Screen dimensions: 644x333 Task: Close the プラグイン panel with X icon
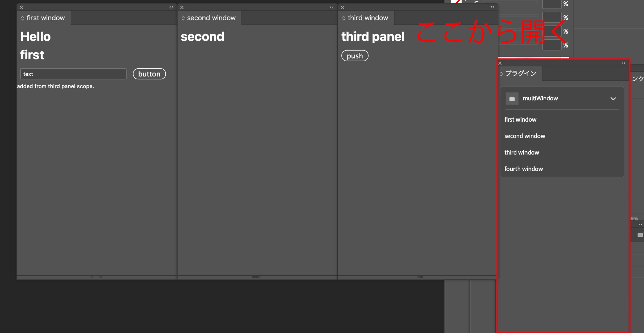point(500,63)
